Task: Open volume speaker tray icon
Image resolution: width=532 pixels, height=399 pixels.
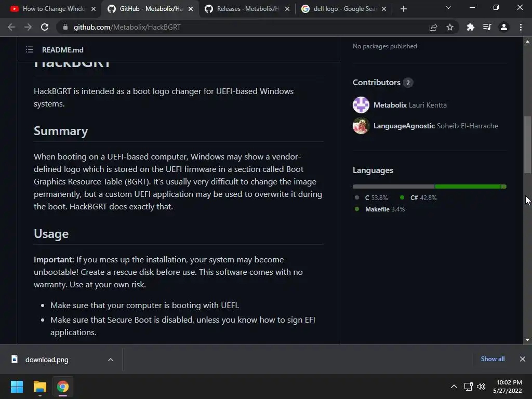Action: (481, 387)
